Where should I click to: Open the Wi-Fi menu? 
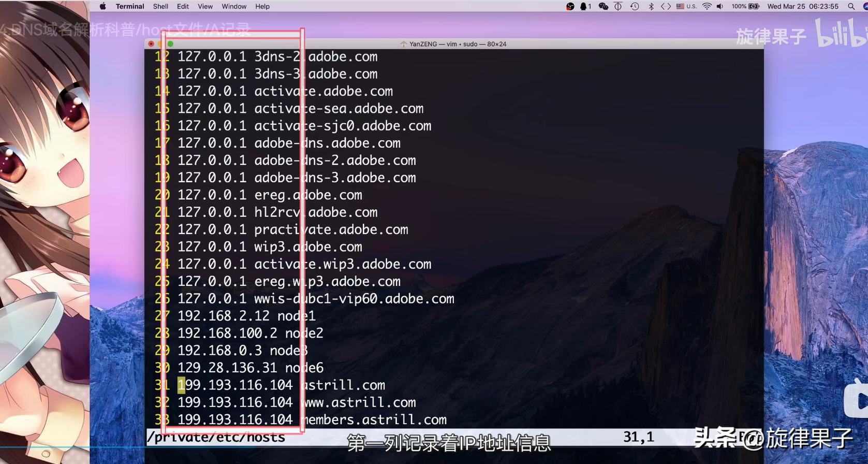(x=707, y=6)
